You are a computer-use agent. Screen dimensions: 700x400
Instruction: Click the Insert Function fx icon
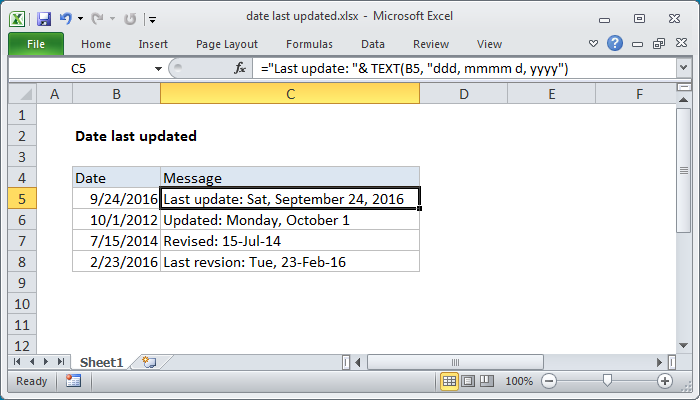(x=240, y=68)
